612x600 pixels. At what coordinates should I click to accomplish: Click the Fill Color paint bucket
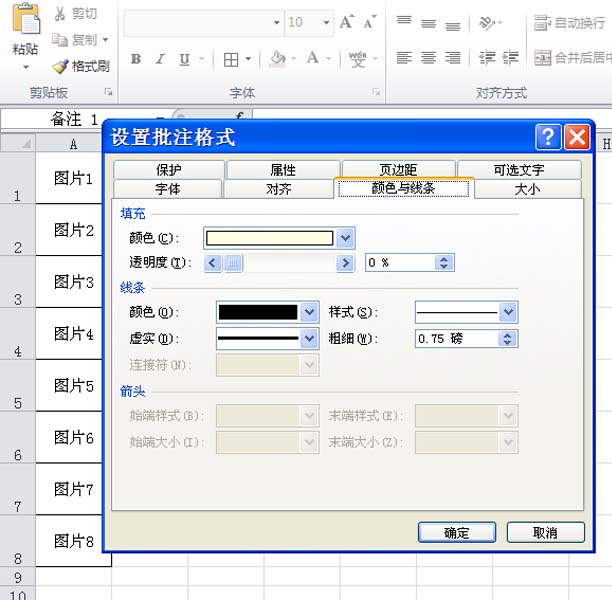(278, 59)
